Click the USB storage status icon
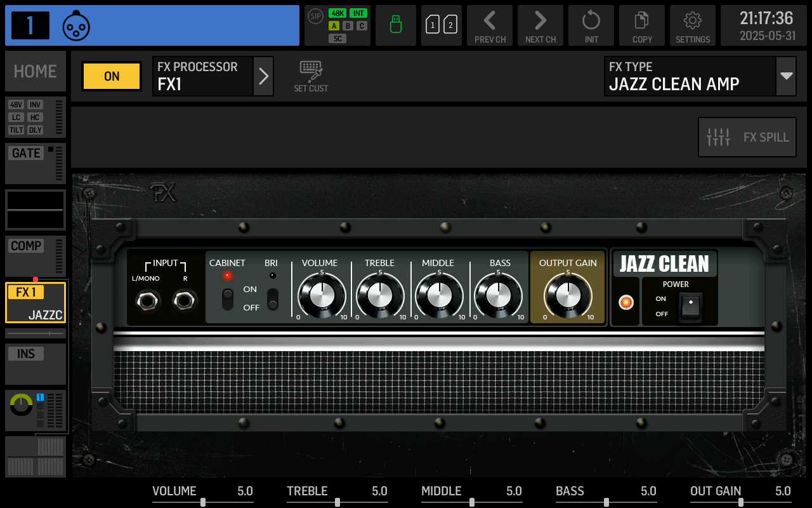The height and width of the screenshot is (508, 812). tap(395, 25)
